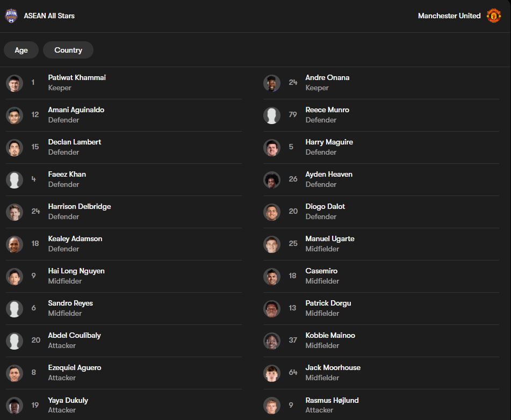Click the Manchester United club crest
Image resolution: width=511 pixels, height=420 pixels.
[494, 16]
